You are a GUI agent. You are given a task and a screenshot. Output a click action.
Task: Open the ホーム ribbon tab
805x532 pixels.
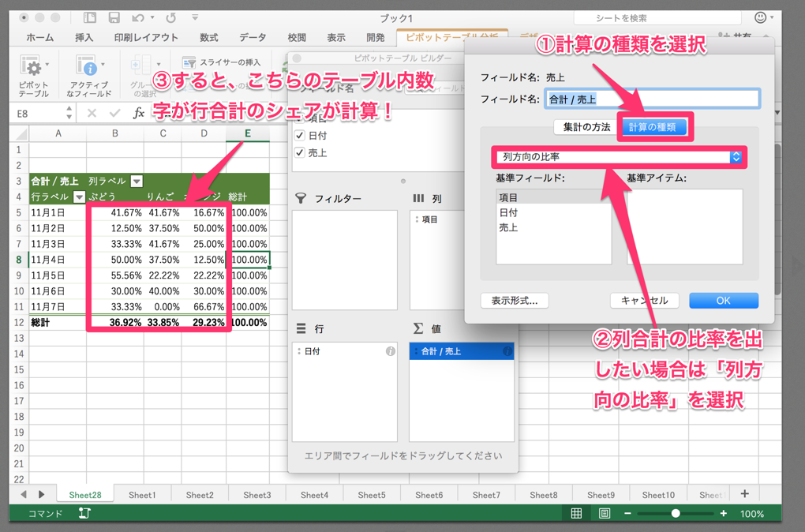39,37
